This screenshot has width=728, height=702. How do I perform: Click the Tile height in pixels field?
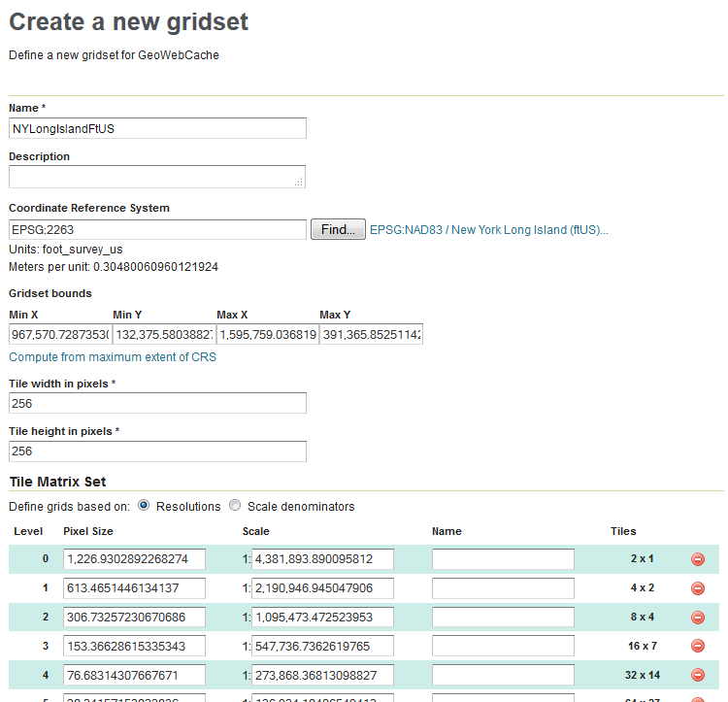point(157,451)
